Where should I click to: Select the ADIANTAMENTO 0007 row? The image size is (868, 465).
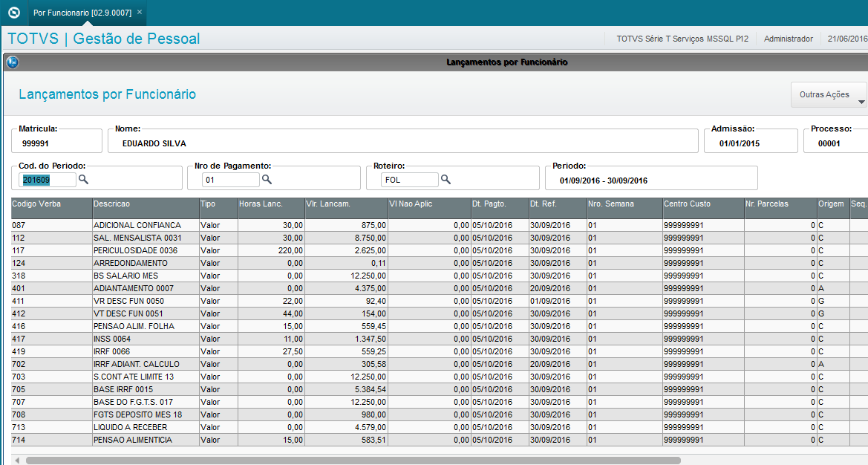coord(440,288)
